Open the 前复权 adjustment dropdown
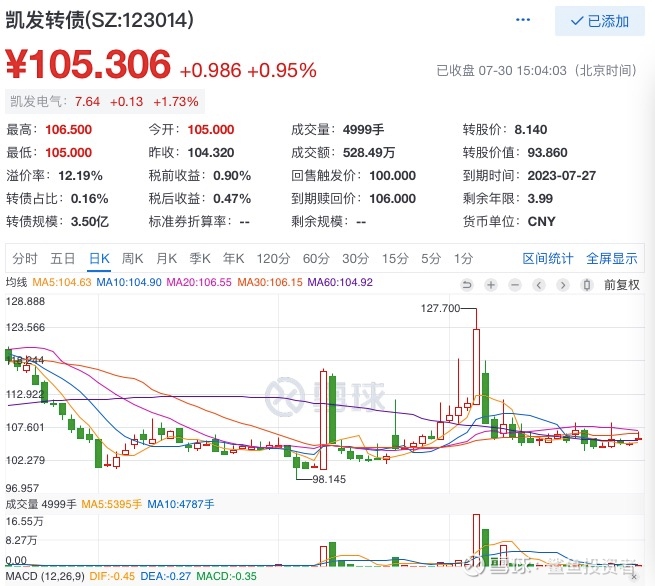The image size is (655, 586). [x=622, y=285]
